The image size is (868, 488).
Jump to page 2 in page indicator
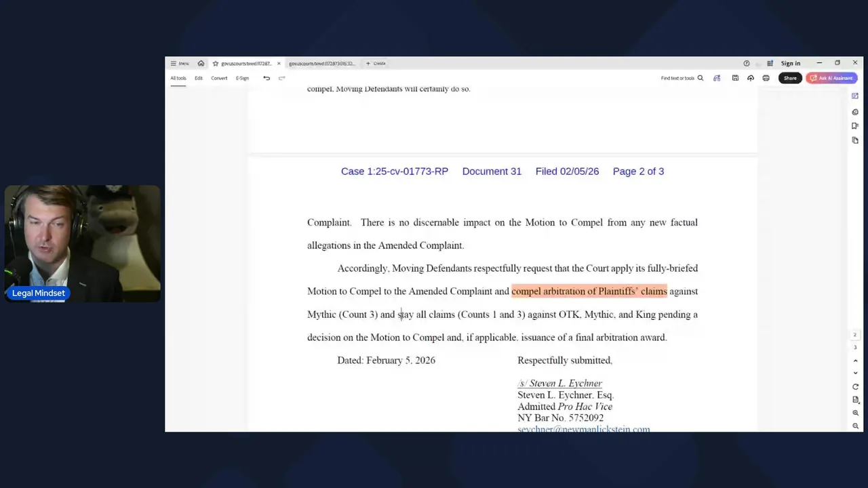855,335
